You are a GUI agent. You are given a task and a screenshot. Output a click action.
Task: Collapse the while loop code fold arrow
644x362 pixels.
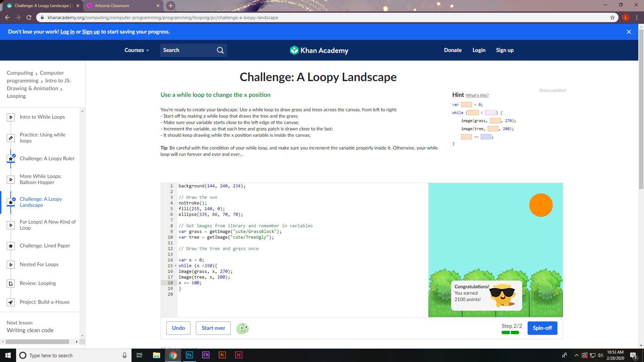click(175, 266)
